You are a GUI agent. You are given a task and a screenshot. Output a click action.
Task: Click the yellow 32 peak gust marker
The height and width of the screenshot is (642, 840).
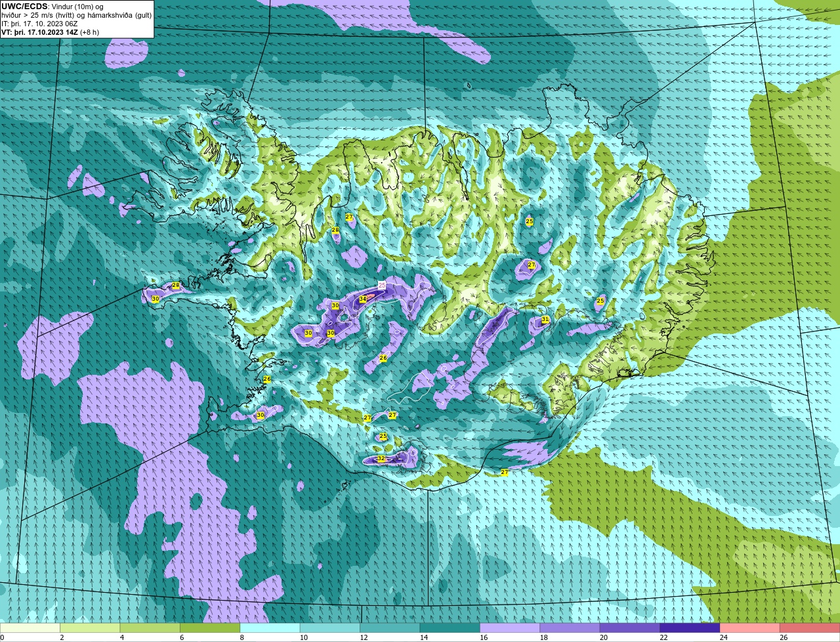[x=381, y=459]
